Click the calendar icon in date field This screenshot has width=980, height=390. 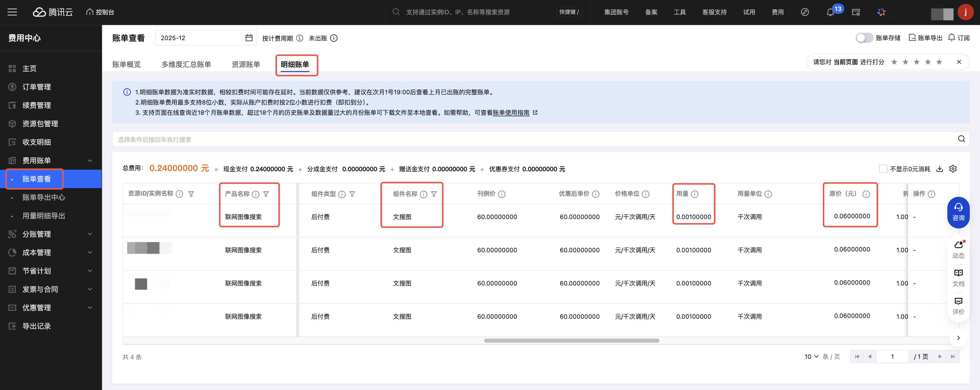(249, 38)
